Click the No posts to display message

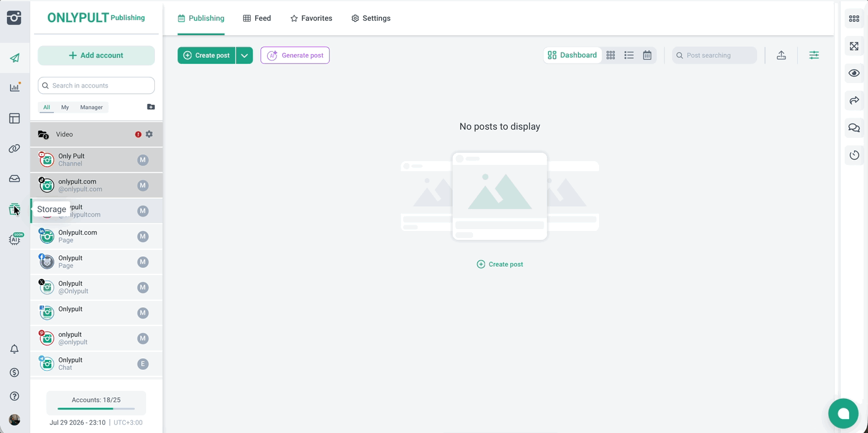[x=500, y=127]
